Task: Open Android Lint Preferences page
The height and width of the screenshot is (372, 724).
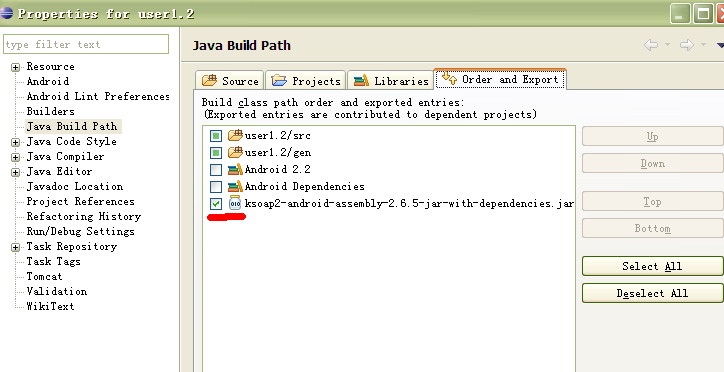Action: point(97,96)
